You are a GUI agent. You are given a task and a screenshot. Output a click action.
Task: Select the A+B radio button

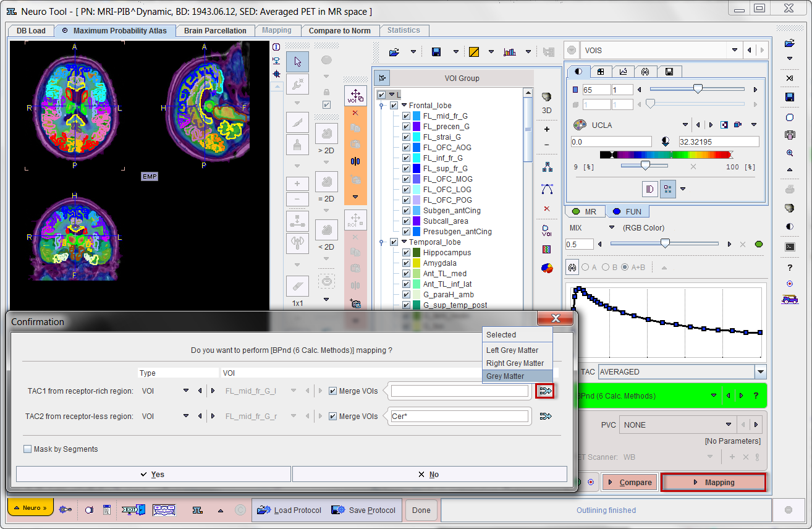click(625, 268)
